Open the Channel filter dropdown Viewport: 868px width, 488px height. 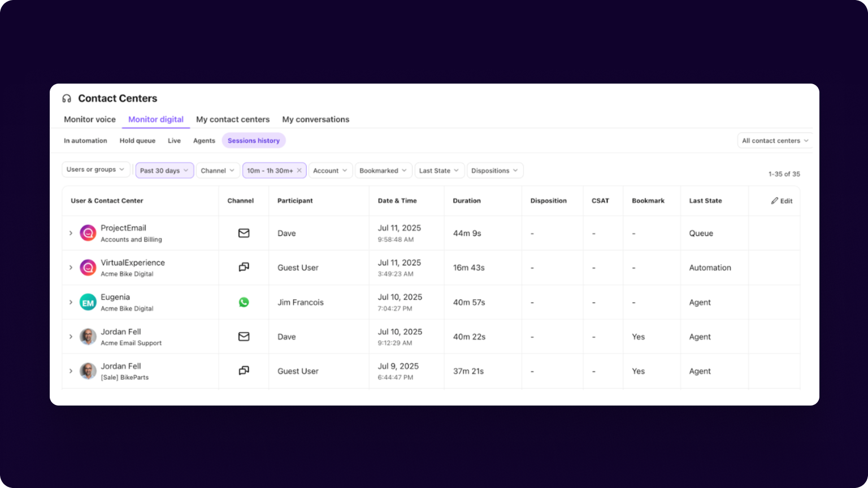[218, 170]
